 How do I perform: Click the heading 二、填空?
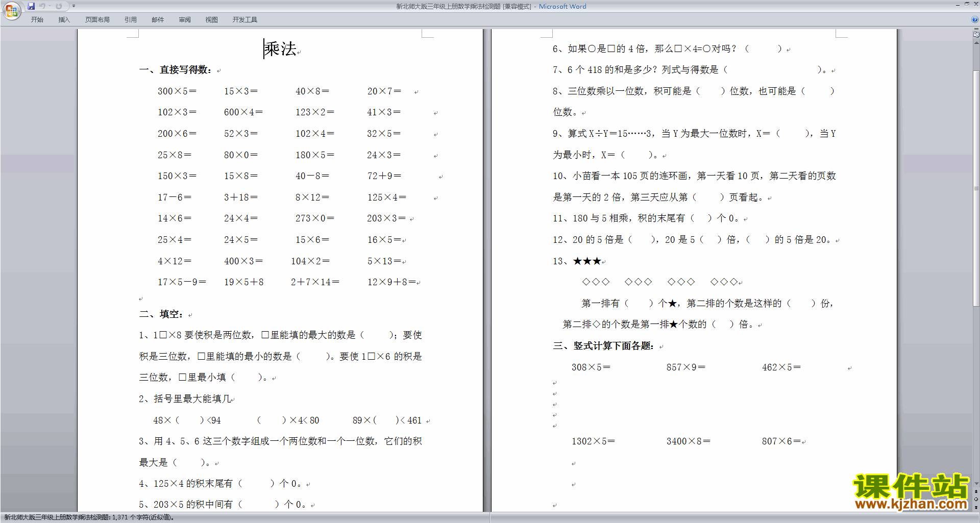coord(161,314)
